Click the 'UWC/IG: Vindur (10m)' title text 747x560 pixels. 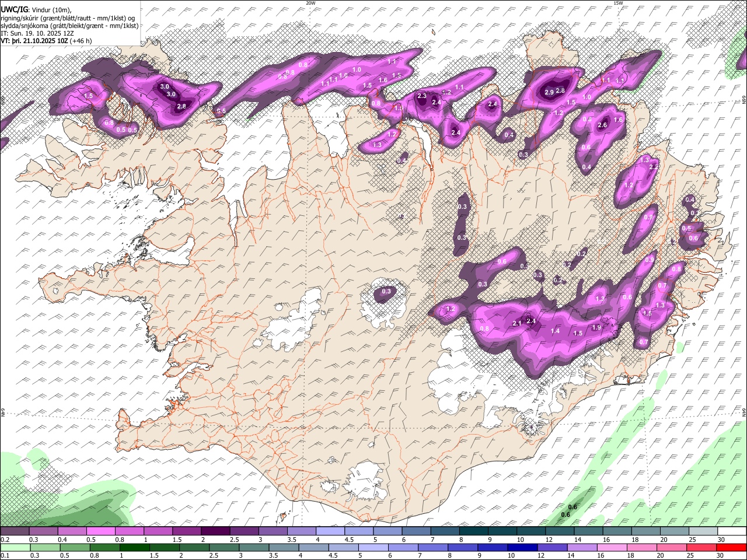(x=36, y=10)
